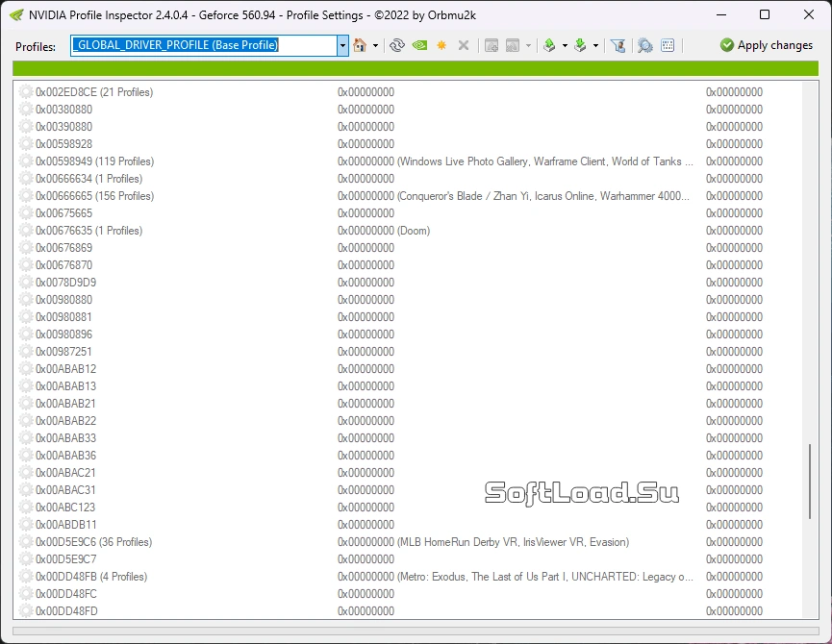
Task: Open the dropdown arrow beside the Home icon
Action: coord(376,45)
